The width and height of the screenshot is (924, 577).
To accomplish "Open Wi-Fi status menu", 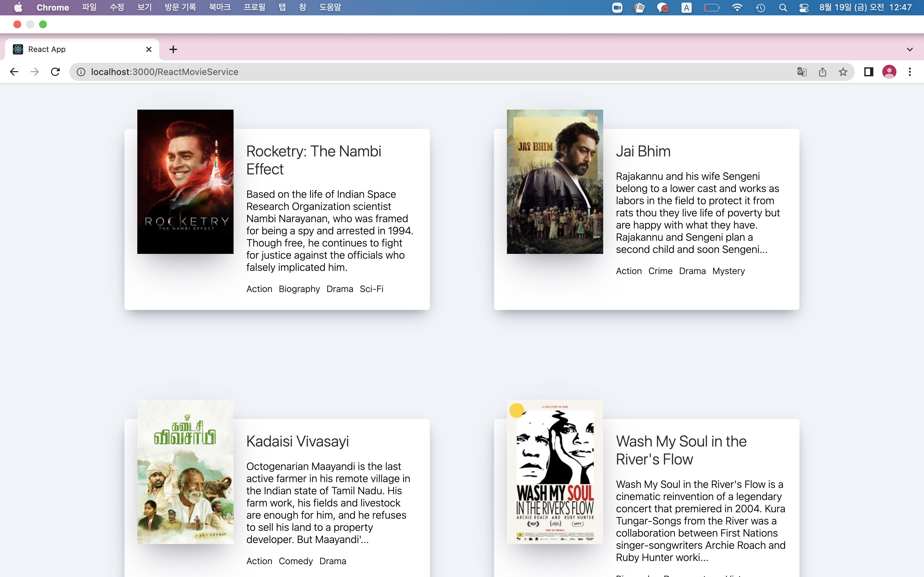I will (737, 8).
